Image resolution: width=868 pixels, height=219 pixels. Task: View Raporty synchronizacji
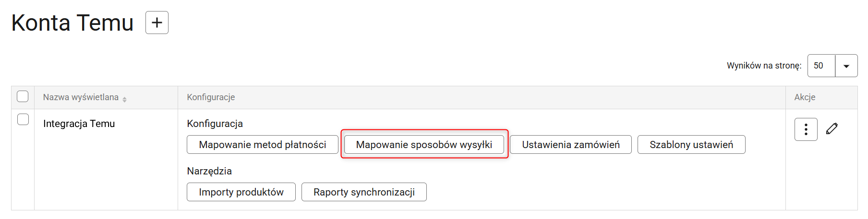[x=364, y=192]
